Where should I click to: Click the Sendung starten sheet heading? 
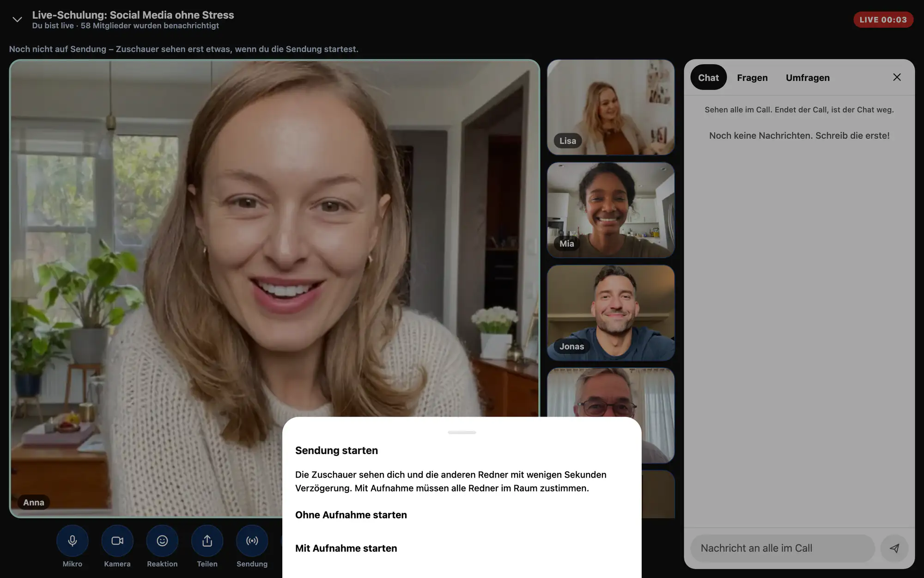pos(336,450)
